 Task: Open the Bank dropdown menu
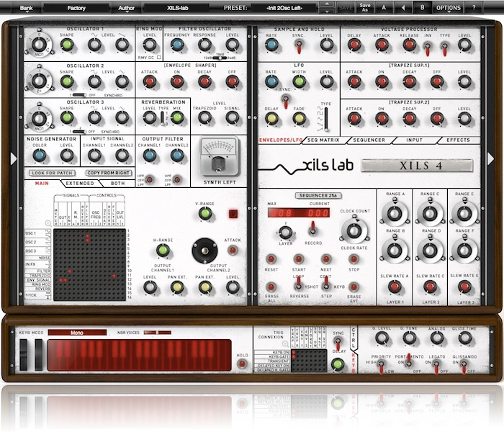tap(26, 8)
